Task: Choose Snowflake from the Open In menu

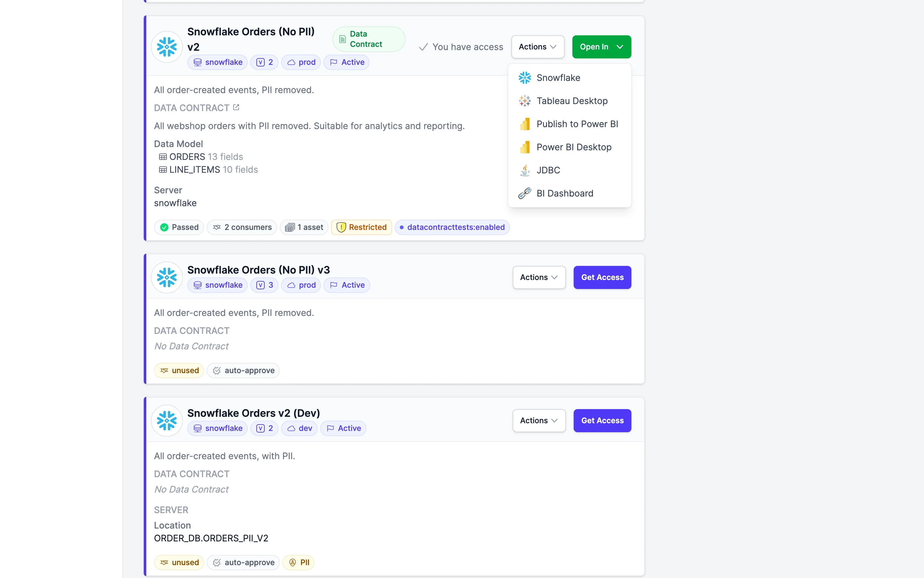Action: 569,78
